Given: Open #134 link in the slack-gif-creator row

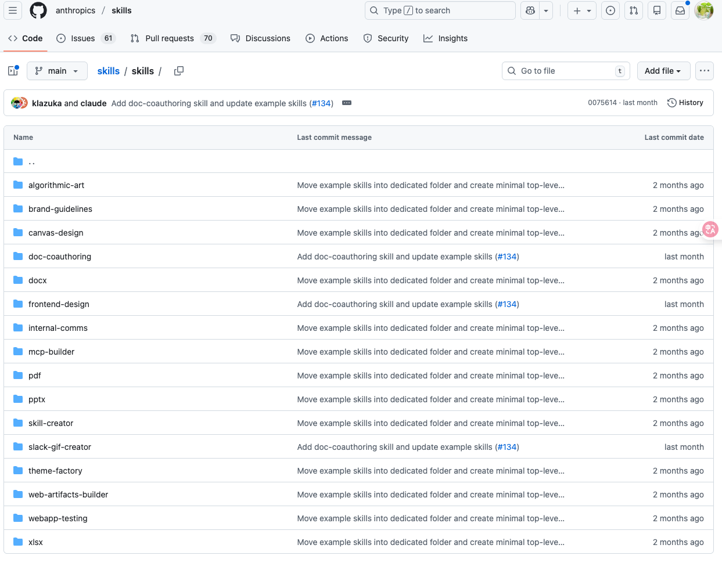Looking at the screenshot, I should tap(507, 447).
